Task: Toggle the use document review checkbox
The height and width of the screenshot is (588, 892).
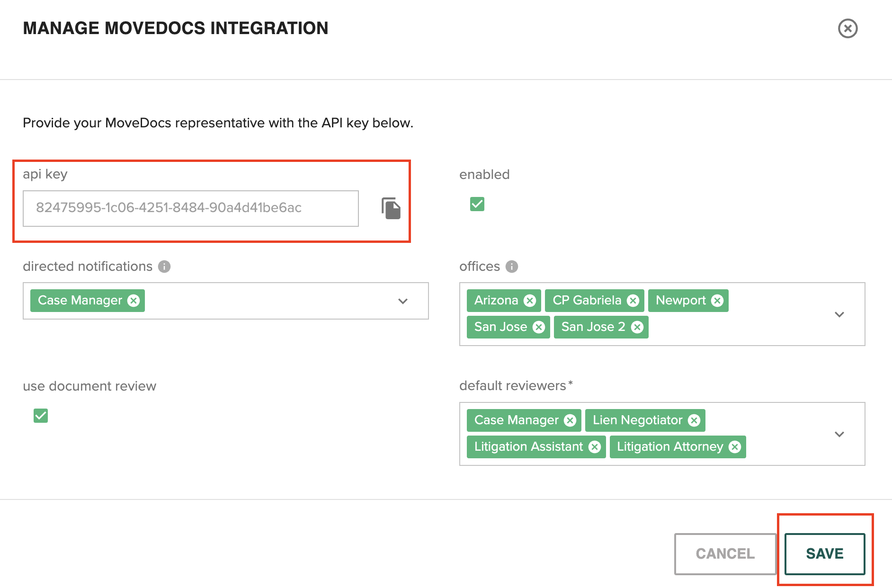Action: tap(41, 416)
